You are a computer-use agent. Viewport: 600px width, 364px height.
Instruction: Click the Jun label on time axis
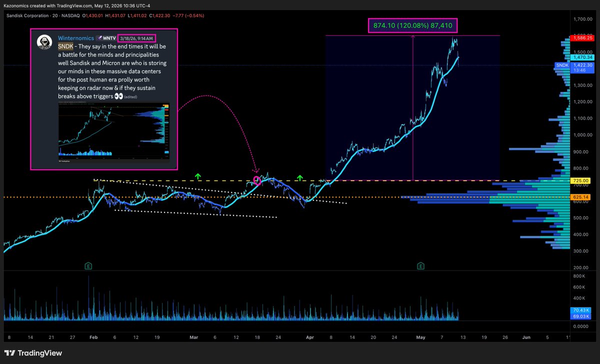[526, 338]
